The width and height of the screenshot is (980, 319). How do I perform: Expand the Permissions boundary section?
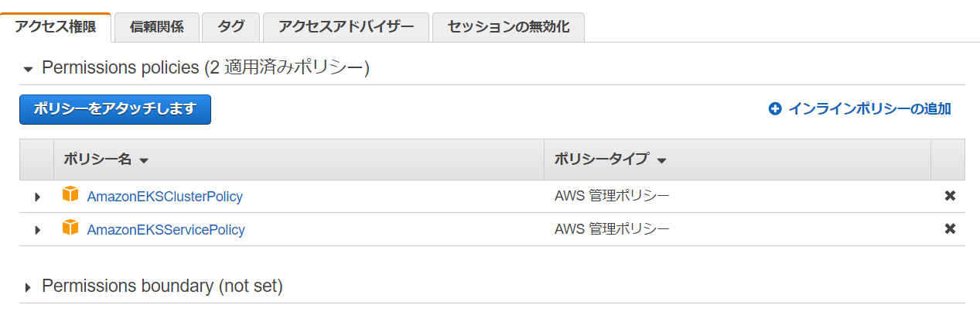point(29,288)
